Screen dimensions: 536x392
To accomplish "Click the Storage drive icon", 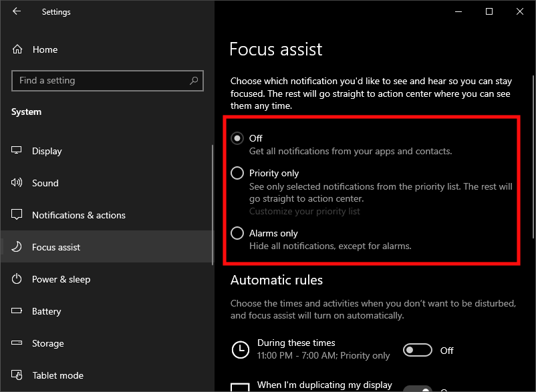I will [x=17, y=343].
